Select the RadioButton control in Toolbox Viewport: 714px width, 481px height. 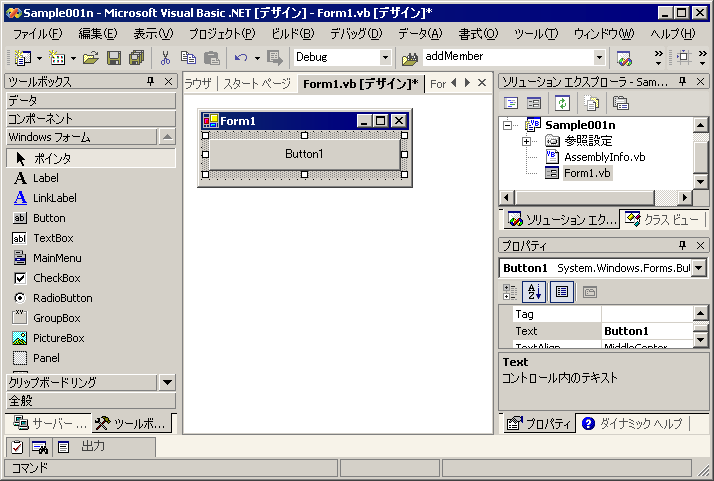91,298
